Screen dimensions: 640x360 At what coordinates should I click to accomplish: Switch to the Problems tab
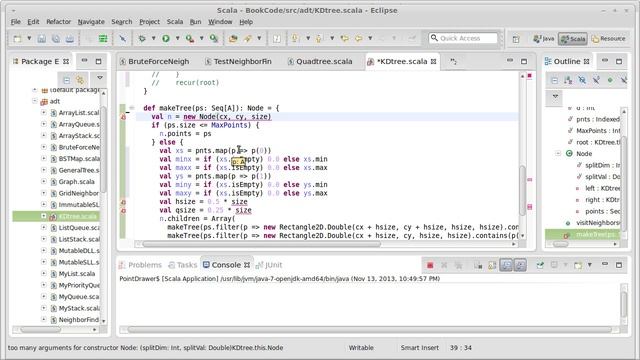[140, 265]
